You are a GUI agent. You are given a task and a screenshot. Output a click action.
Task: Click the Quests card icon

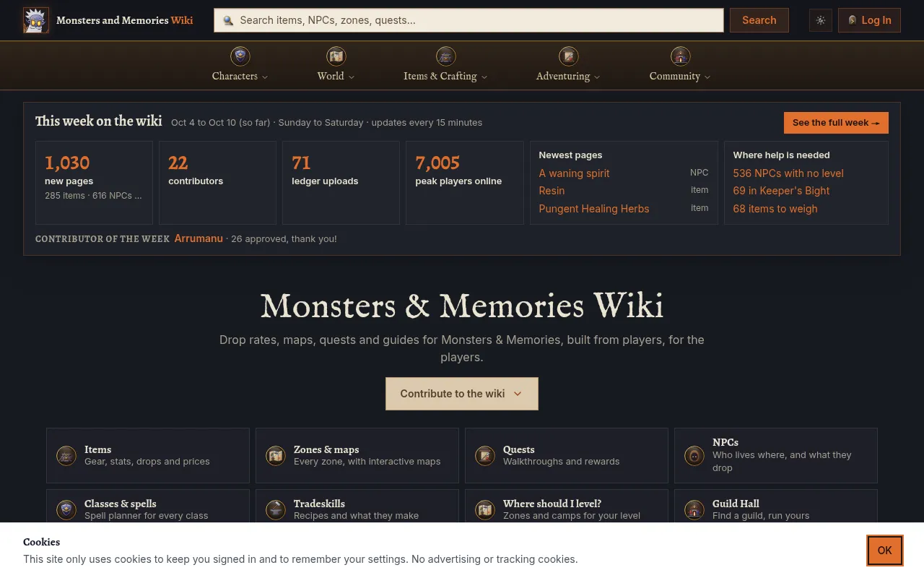pos(485,456)
